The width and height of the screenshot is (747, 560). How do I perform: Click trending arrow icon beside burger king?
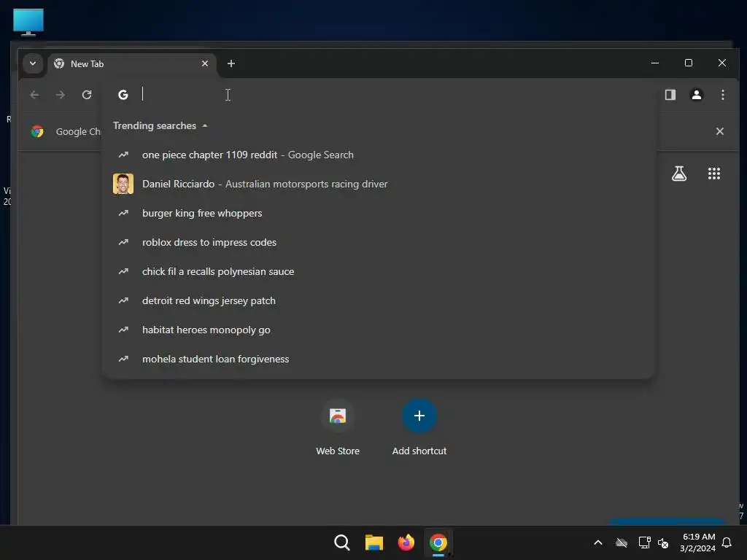[123, 213]
